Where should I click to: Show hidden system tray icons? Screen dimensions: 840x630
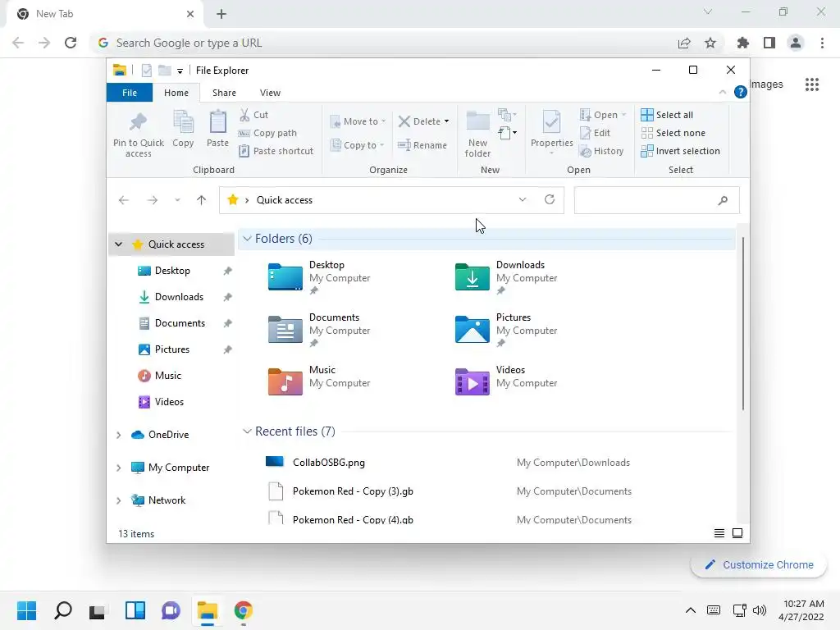691,610
